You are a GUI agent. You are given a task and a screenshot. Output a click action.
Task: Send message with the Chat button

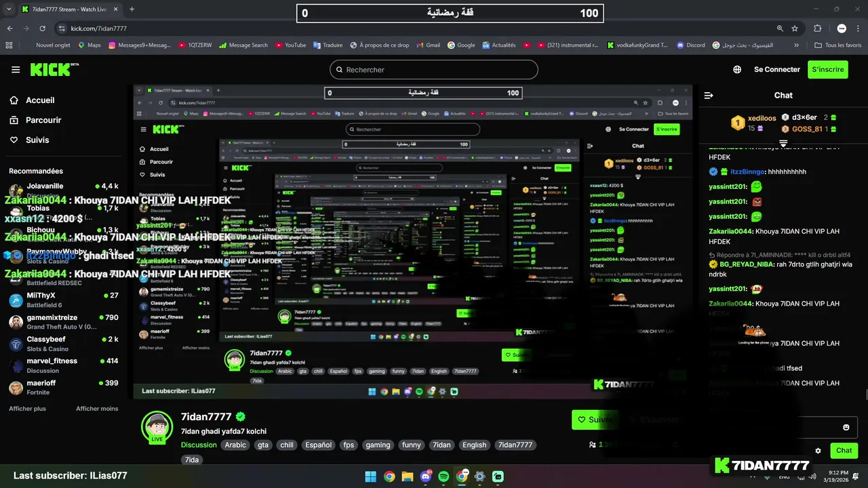pyautogui.click(x=844, y=451)
